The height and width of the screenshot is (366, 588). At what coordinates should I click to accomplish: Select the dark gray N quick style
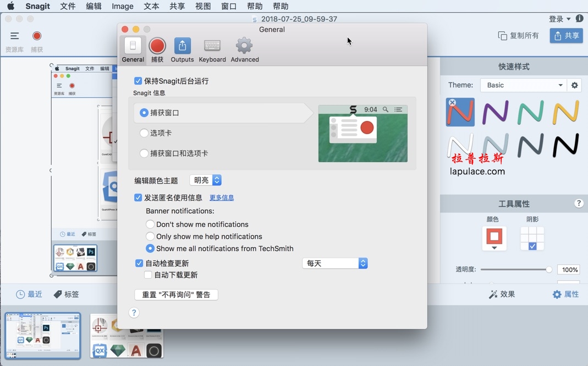pos(531,145)
